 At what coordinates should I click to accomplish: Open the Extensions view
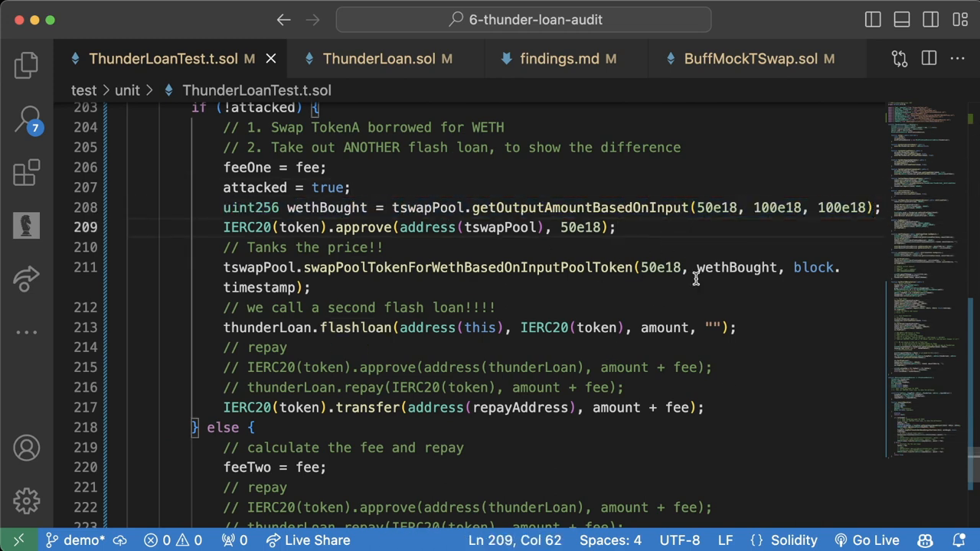coord(26,173)
